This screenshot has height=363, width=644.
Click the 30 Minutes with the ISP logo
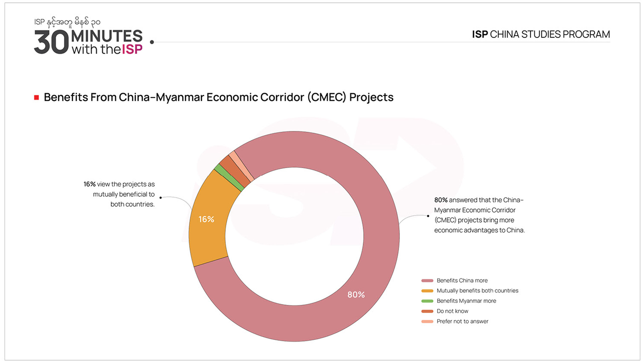(88, 41)
